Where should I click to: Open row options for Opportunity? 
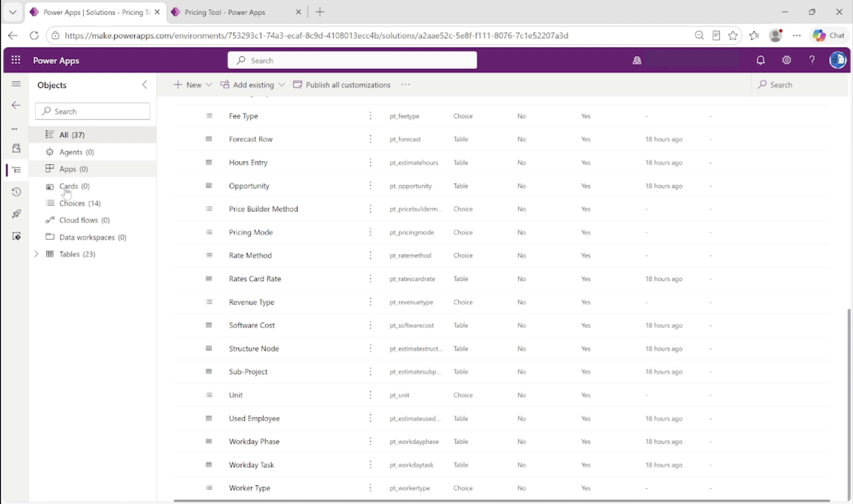(370, 186)
